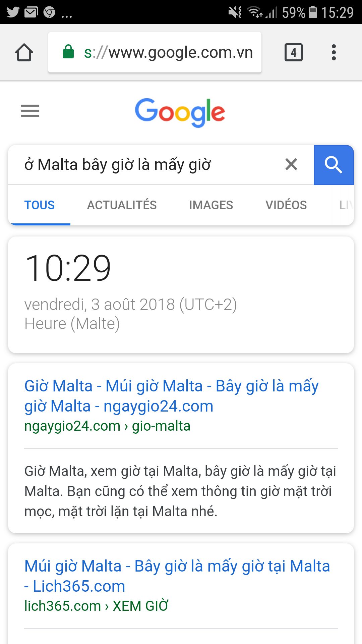Switch to the ACTUALITÉS tab

(122, 205)
